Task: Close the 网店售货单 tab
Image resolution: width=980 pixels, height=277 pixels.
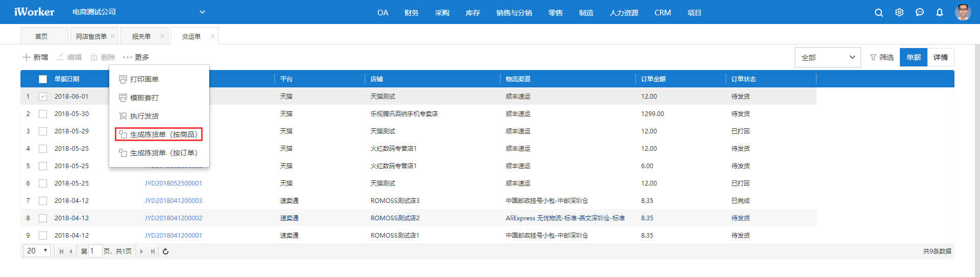Action: pos(112,36)
